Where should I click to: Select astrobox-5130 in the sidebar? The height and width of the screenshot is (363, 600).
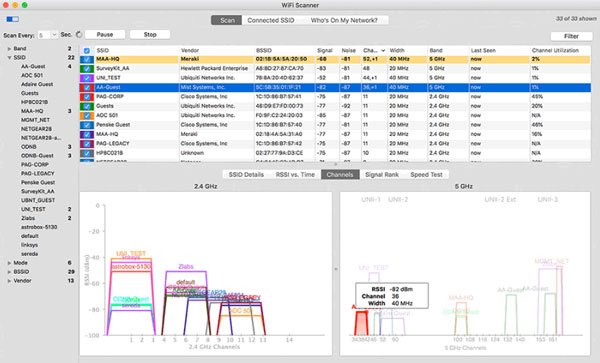tap(39, 227)
